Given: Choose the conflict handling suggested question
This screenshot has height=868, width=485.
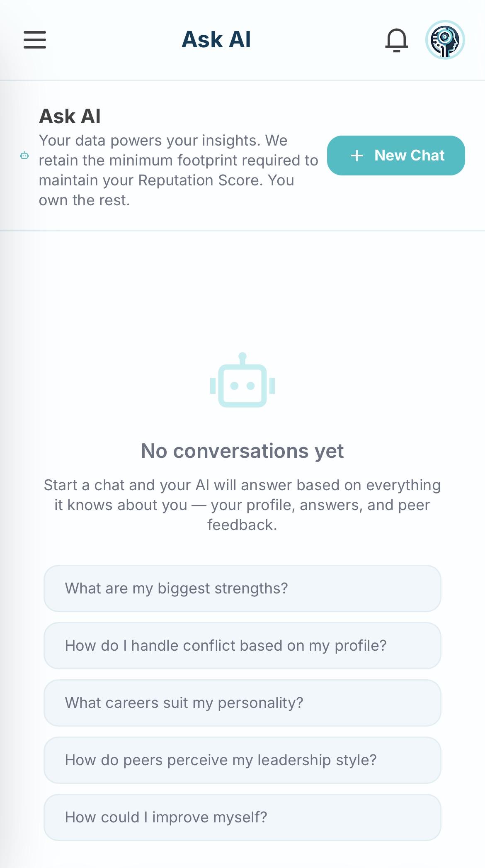Looking at the screenshot, I should click(243, 645).
